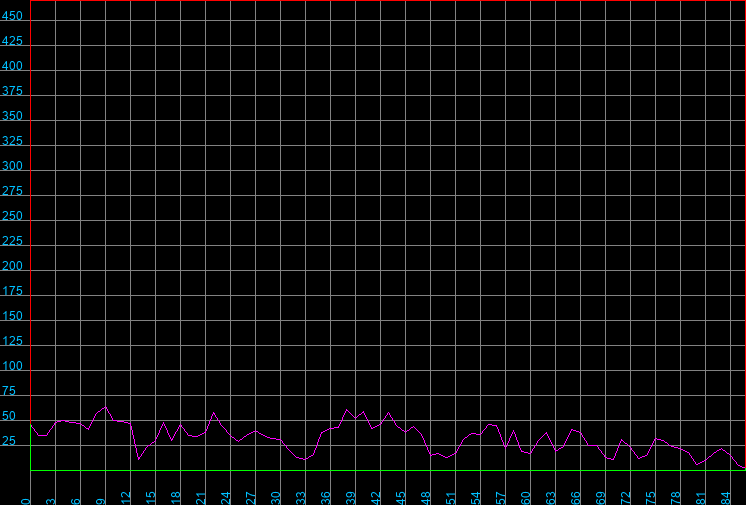746x505 pixels.
Task: Click the 450 label on the vertical axis
Action: (12, 16)
